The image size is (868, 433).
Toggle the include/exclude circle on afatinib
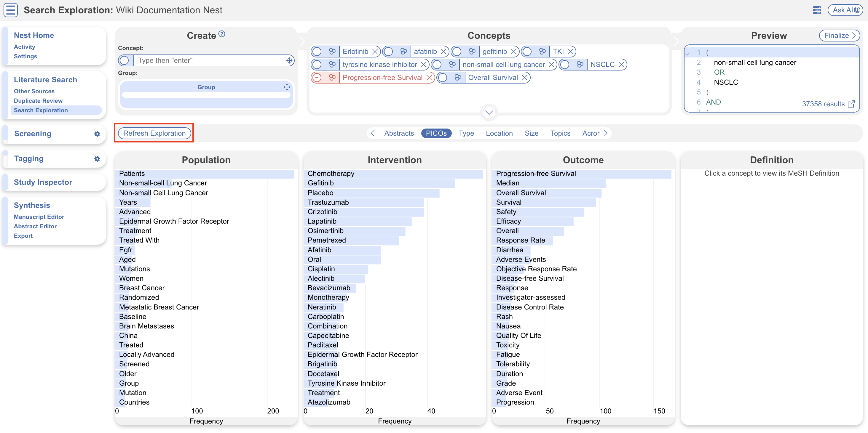[388, 52]
